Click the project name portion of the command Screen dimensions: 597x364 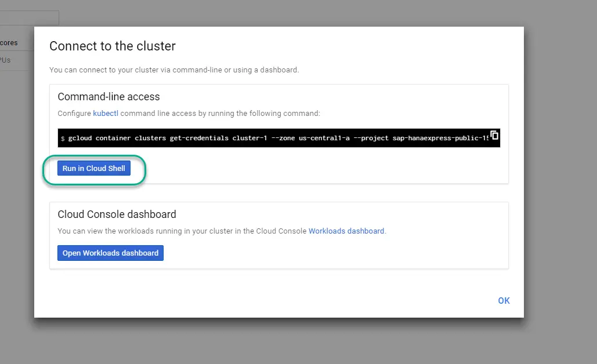pyautogui.click(x=440, y=138)
